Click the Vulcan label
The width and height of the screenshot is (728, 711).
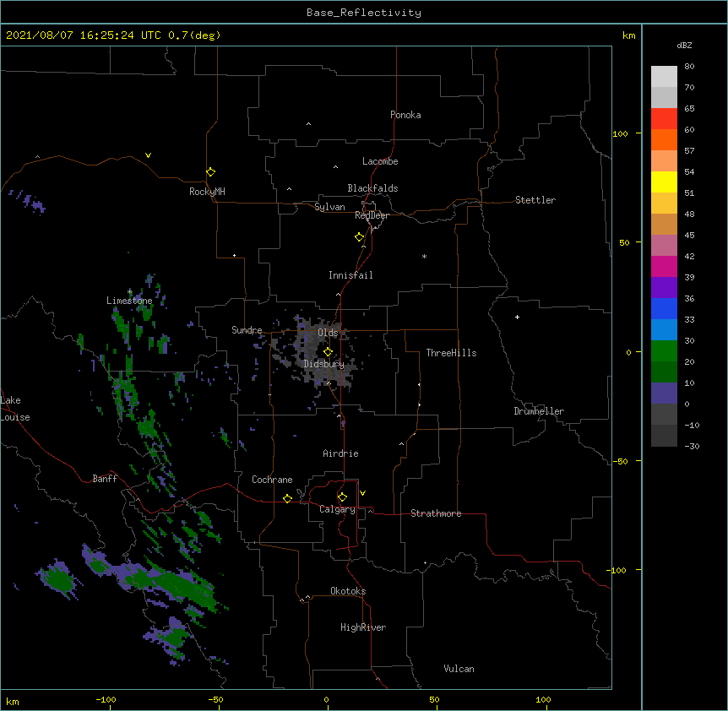(x=459, y=669)
